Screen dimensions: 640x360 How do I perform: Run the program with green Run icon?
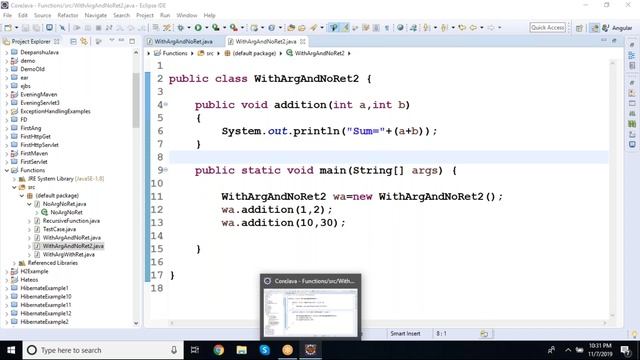198,28
